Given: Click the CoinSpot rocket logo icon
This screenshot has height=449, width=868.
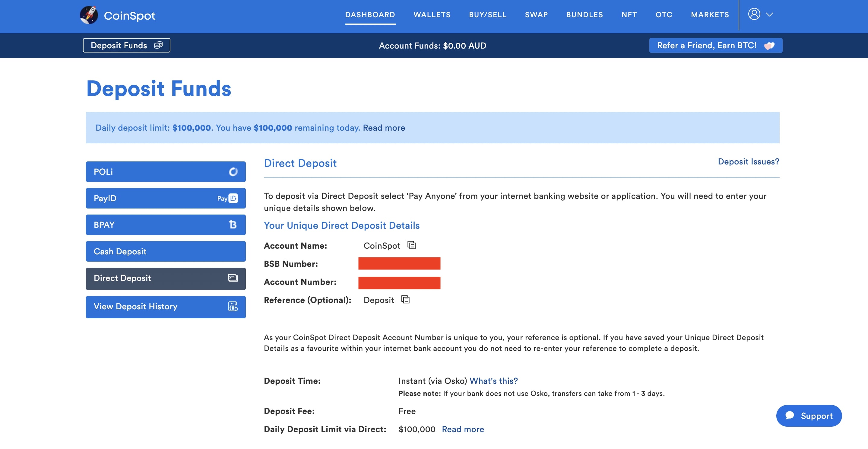Looking at the screenshot, I should 89,15.
